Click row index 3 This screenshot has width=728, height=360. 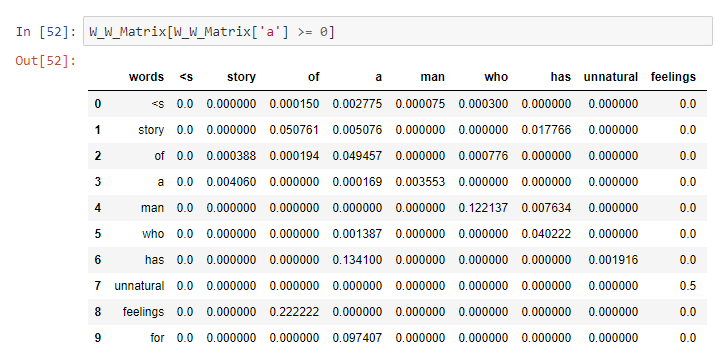tap(98, 182)
